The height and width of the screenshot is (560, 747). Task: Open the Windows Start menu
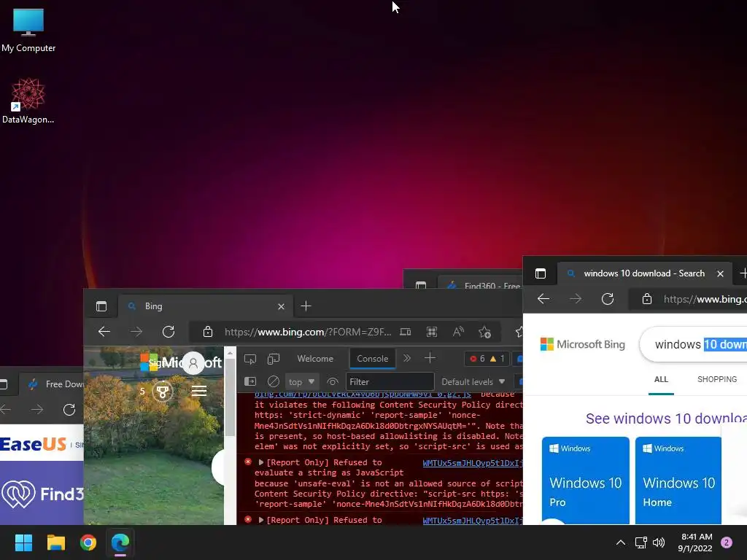tap(23, 542)
